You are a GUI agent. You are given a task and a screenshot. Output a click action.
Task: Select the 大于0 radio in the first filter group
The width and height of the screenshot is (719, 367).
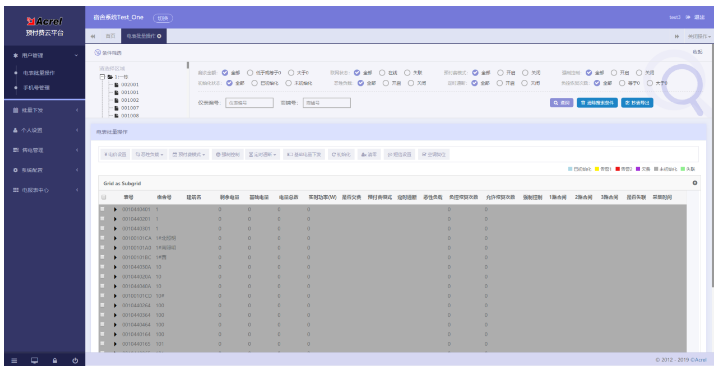pyautogui.click(x=291, y=72)
